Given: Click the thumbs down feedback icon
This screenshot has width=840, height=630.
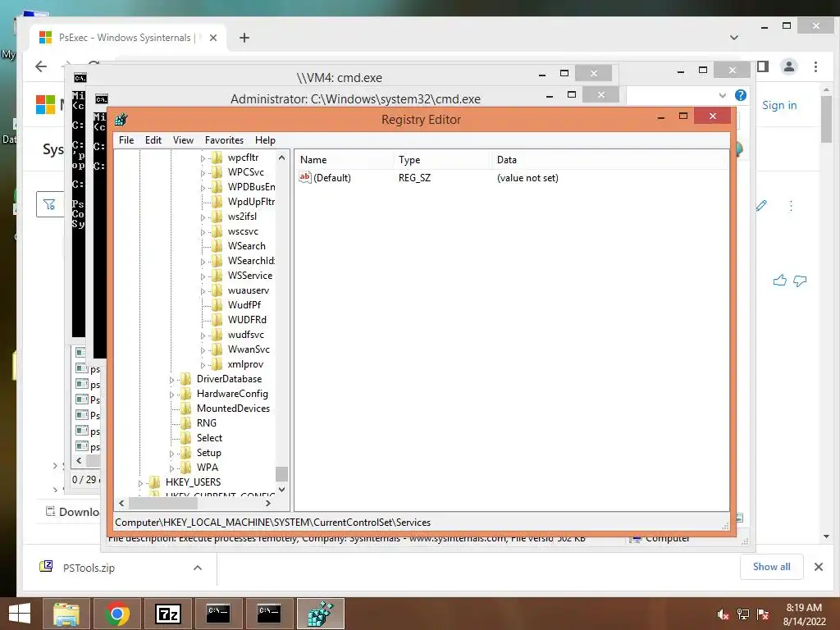Looking at the screenshot, I should coord(800,281).
